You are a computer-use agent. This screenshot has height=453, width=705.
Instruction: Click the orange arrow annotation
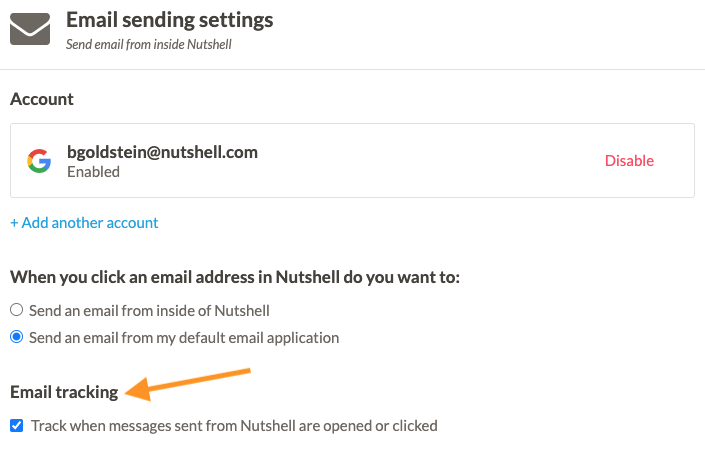pos(188,385)
